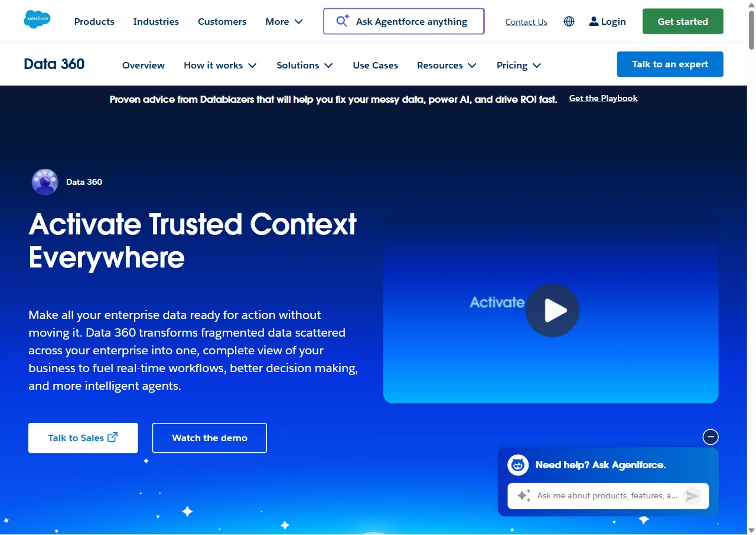Click the Agentforce search sparkle icon
Image resolution: width=756 pixels, height=535 pixels.
343,21
